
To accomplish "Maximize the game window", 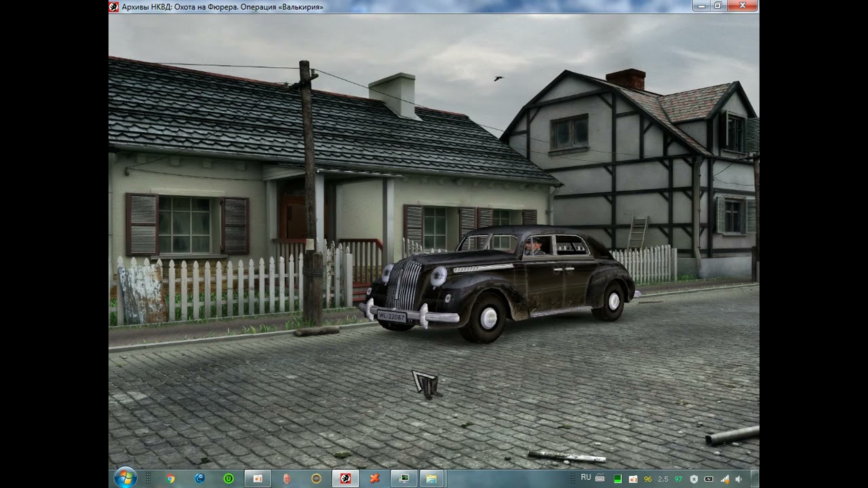I will tap(717, 6).
